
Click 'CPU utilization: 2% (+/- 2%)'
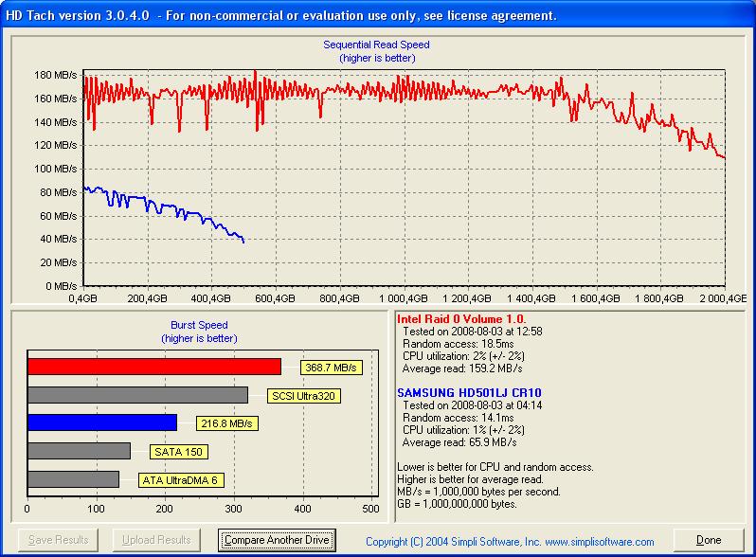[464, 356]
